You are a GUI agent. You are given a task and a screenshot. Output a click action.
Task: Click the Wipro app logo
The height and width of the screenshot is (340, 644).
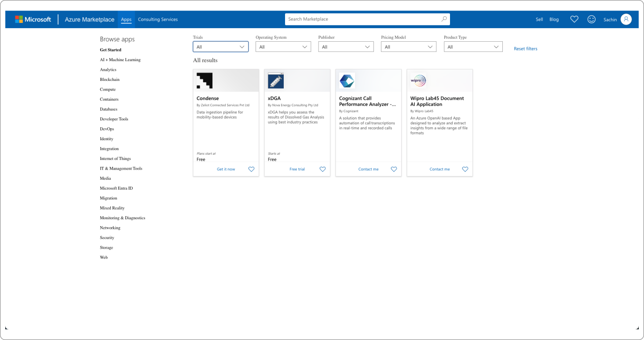coord(418,81)
